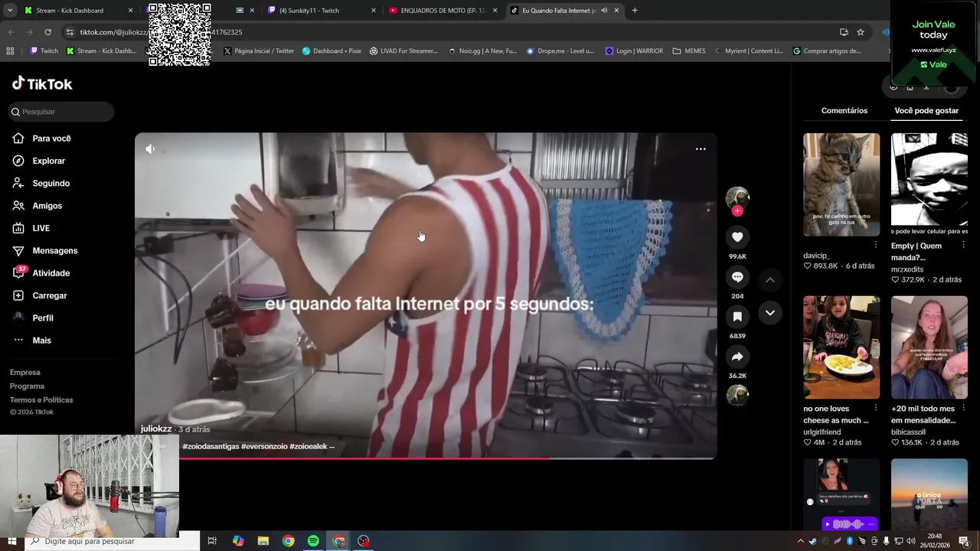Open the TikTok logo home link

point(42,83)
